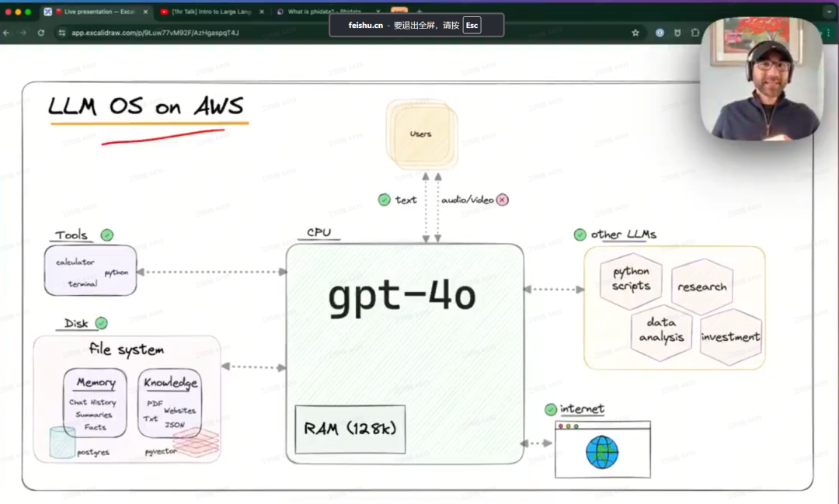This screenshot has height=504, width=839.
Task: Click the blue globe icon in browser drawing
Action: coord(602,452)
